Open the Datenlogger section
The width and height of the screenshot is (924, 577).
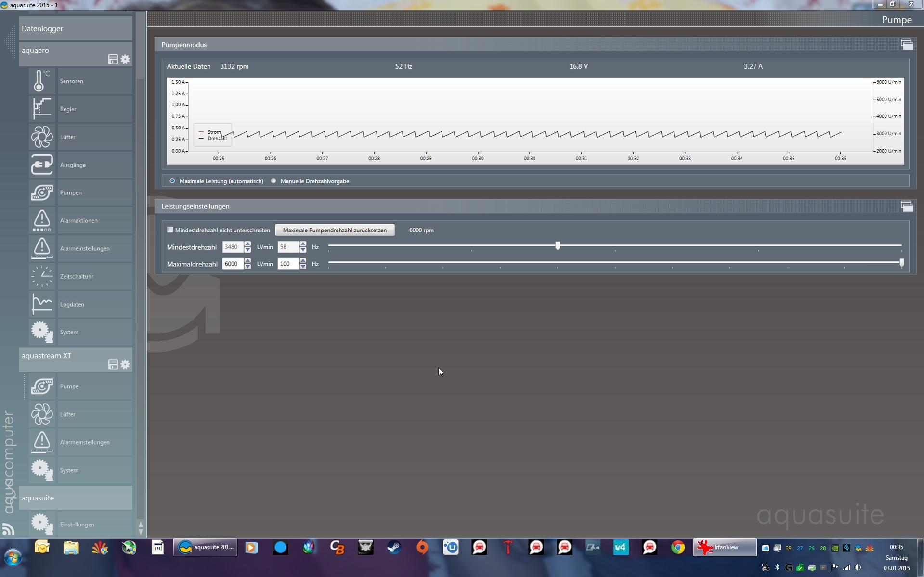click(76, 28)
